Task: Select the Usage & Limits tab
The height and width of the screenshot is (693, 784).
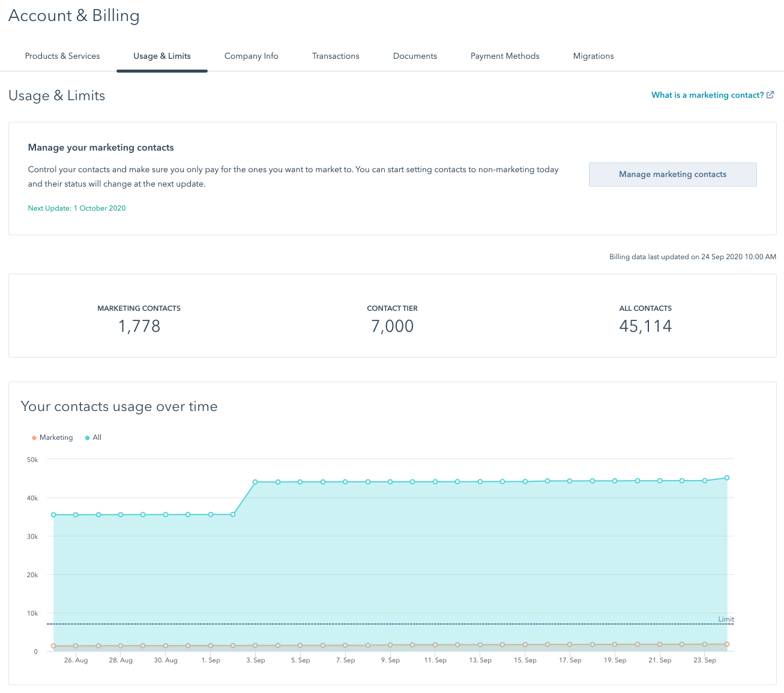Action: pyautogui.click(x=162, y=56)
